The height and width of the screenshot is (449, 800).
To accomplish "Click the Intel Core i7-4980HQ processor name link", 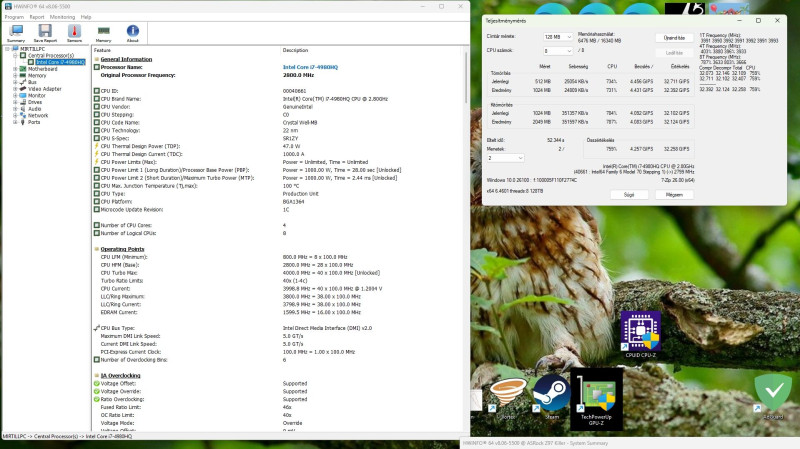I will pos(310,67).
